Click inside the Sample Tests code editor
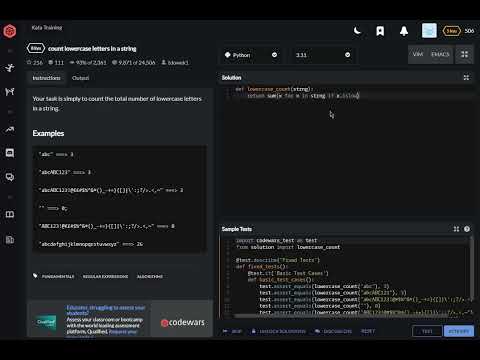Screen dimensions: 480x360 [345, 275]
